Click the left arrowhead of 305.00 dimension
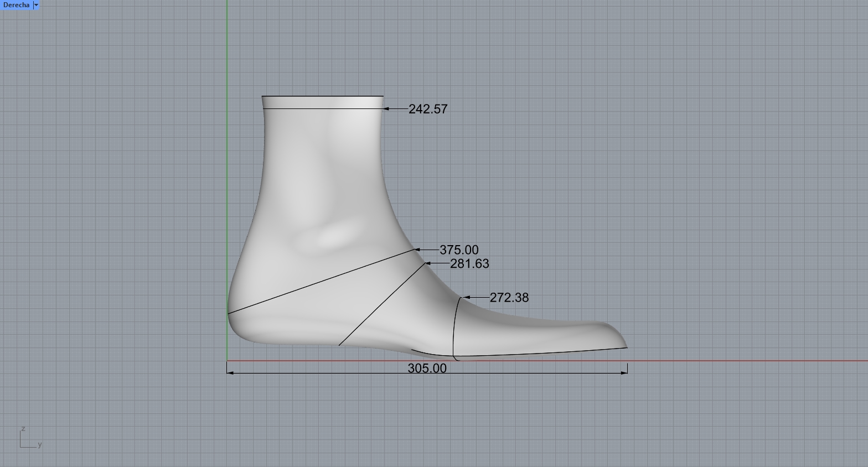868x467 pixels. (x=230, y=372)
